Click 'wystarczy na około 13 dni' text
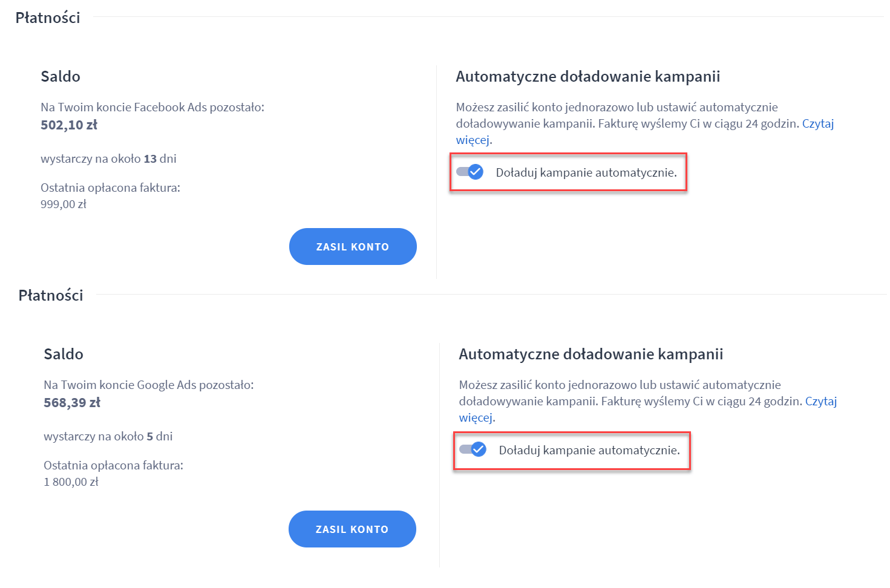The image size is (890, 588). 108,159
